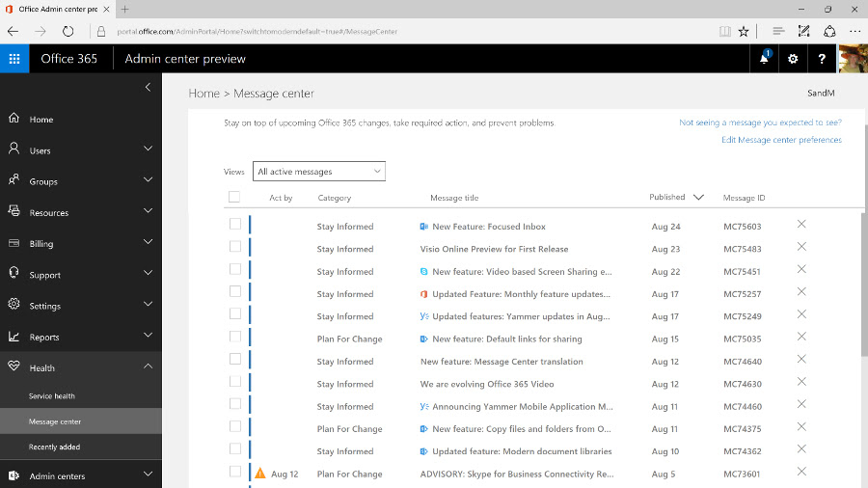
Task: Check the Yammer updates in Aug checkbox
Action: (235, 313)
